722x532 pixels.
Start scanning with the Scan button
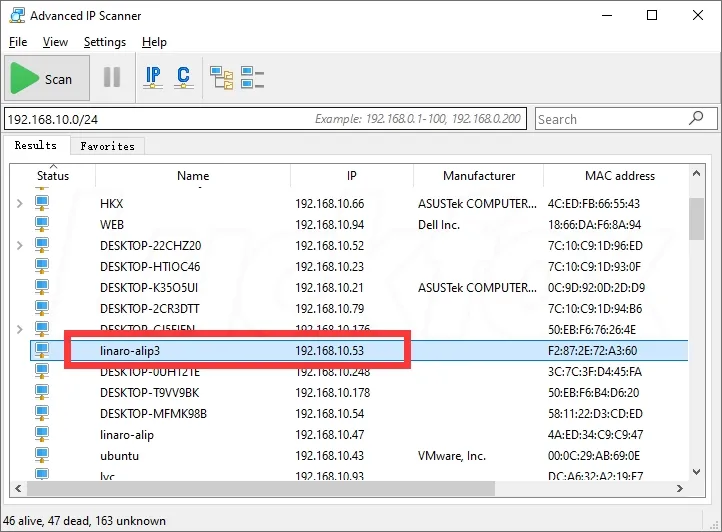[x=47, y=78]
